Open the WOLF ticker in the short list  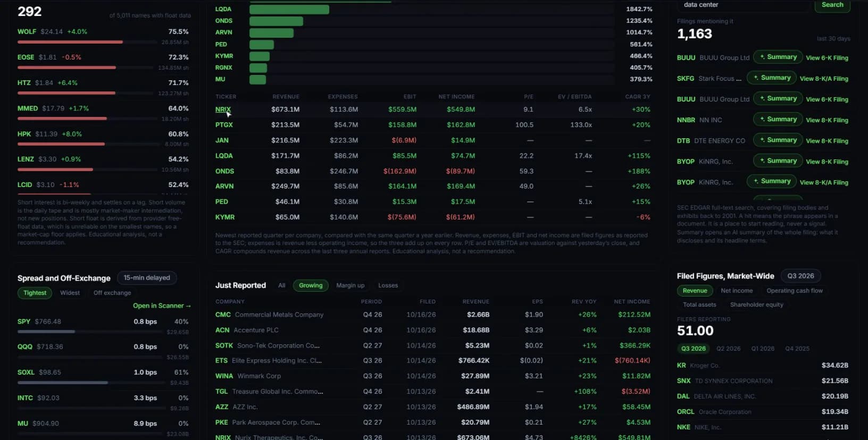coord(27,32)
